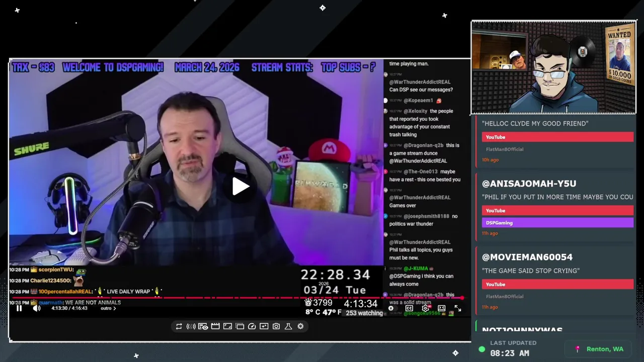Click @J-KUMA chat username
The image size is (644, 362).
(415, 268)
